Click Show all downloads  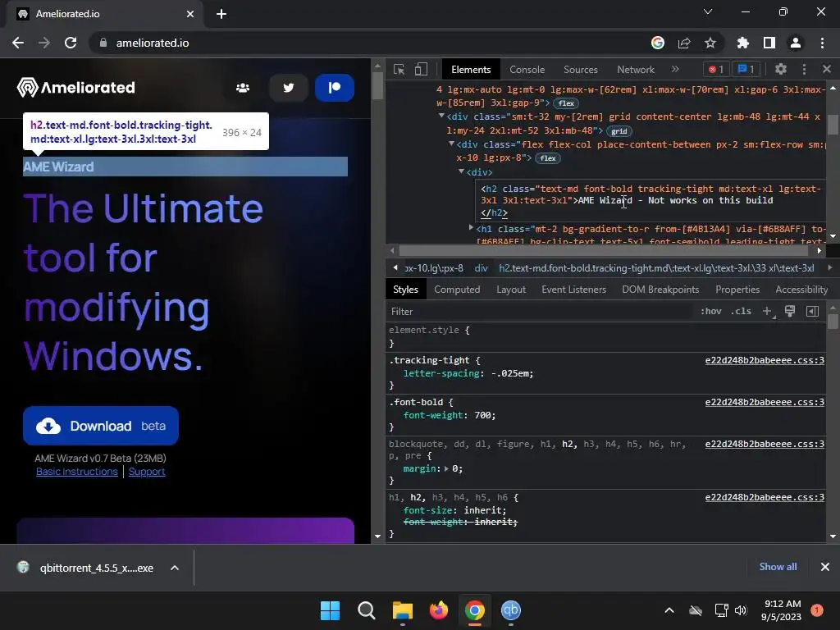click(x=778, y=567)
